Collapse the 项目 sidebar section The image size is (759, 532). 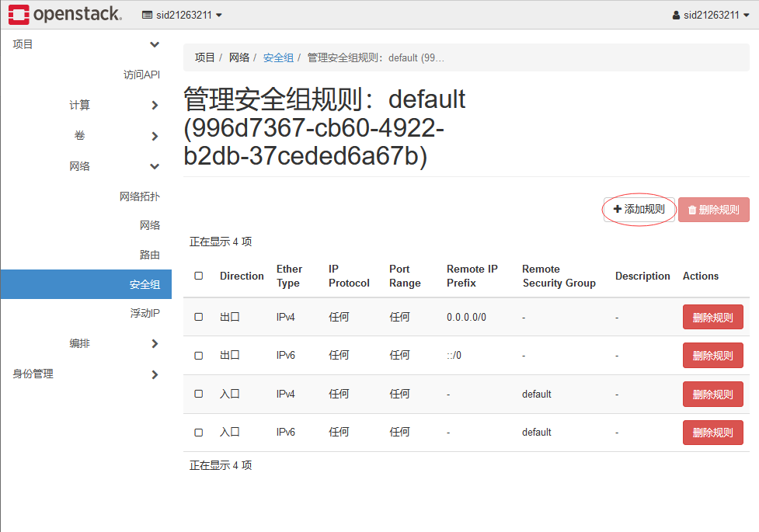pos(85,44)
